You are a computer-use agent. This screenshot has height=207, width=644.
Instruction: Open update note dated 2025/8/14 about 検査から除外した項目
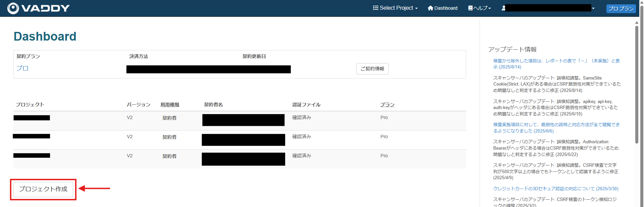coord(556,64)
